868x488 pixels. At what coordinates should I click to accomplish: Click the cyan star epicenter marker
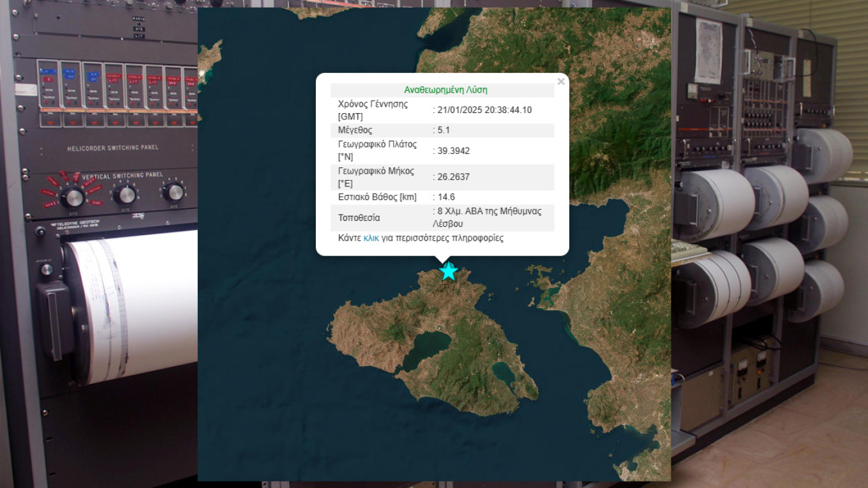pyautogui.click(x=449, y=271)
